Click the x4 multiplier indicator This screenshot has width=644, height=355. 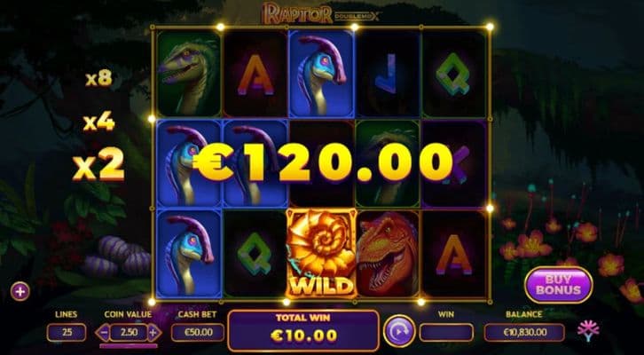click(x=98, y=122)
